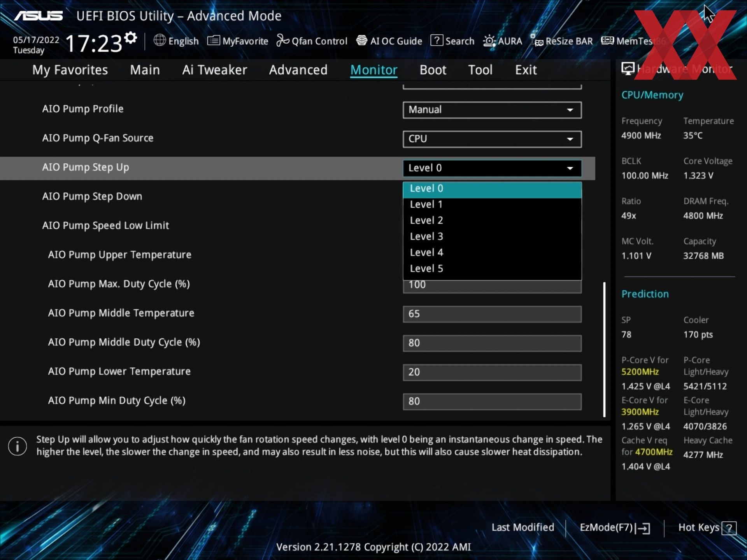
Task: Click the EzMode arrow icon
Action: pyautogui.click(x=643, y=528)
